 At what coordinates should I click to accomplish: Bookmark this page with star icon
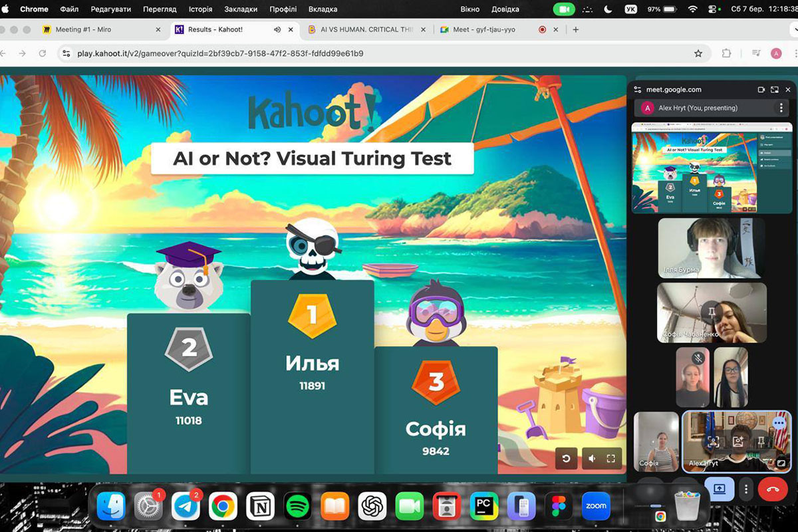pyautogui.click(x=698, y=53)
